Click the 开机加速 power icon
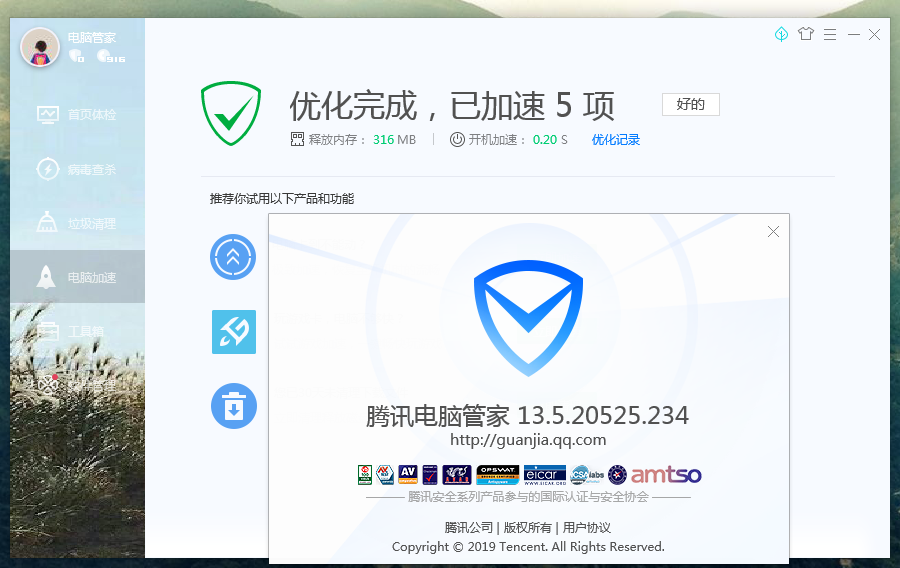Viewport: 900px width, 568px height. tap(457, 139)
